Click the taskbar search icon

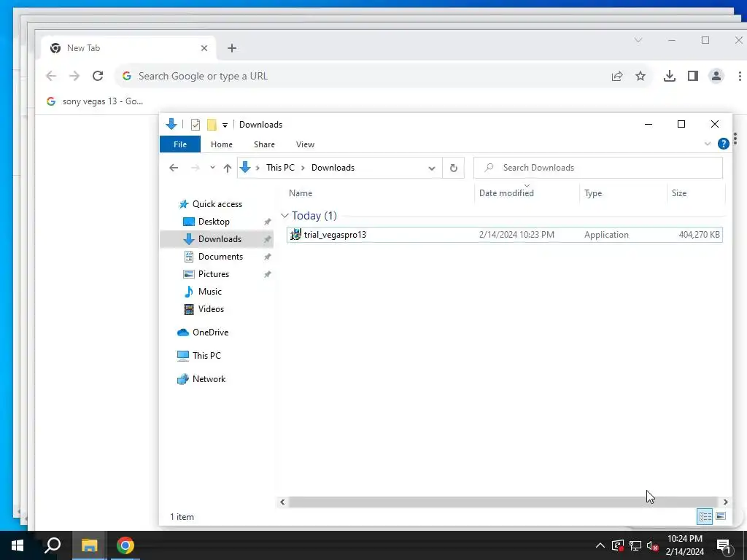coord(53,545)
